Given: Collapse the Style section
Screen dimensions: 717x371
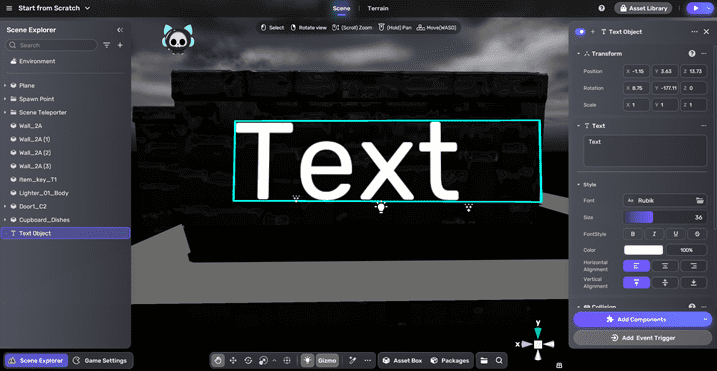Looking at the screenshot, I should pos(578,184).
